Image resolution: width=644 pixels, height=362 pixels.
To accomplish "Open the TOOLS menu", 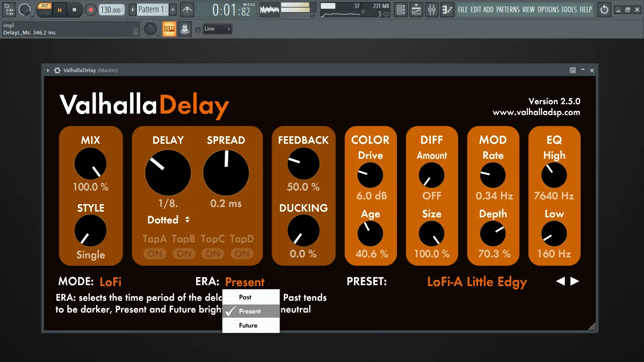I will tap(569, 9).
